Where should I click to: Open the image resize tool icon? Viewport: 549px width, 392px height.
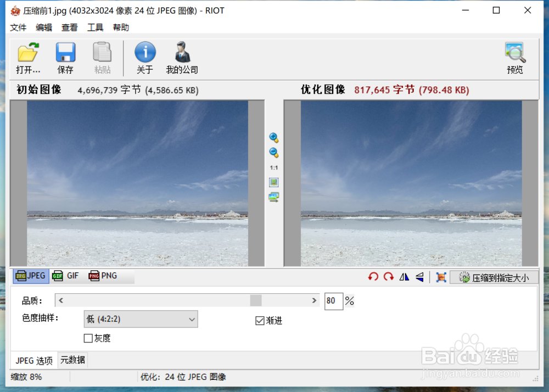click(440, 277)
